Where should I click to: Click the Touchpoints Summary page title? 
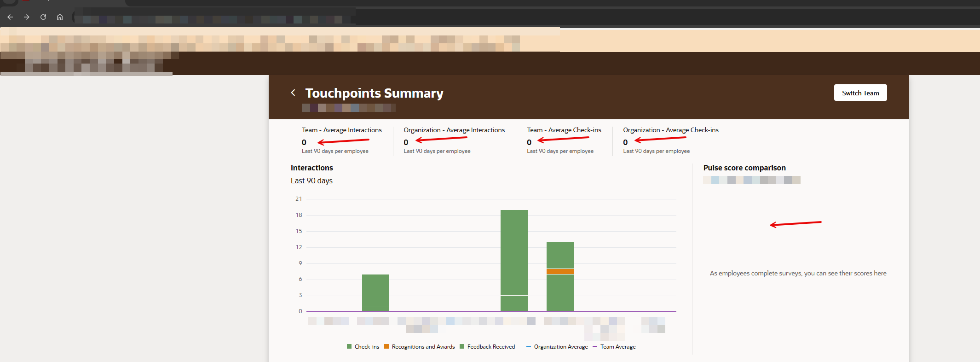[x=375, y=93]
